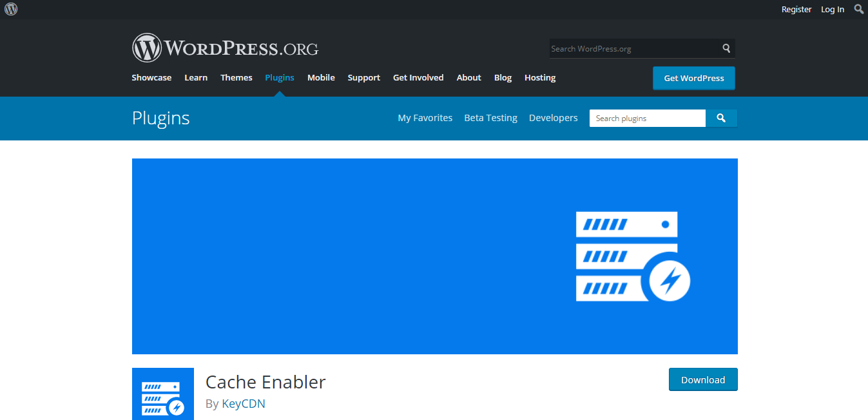Open the Themes menu item
The image size is (868, 420).
point(236,77)
